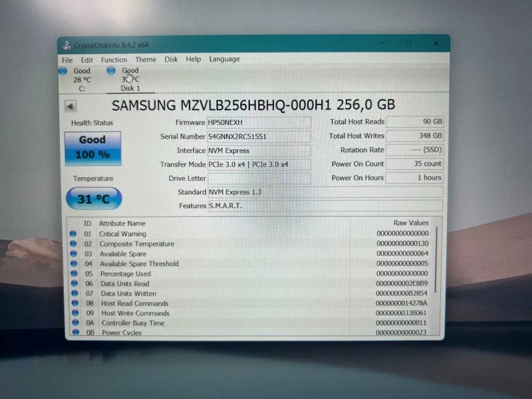
Task: Click the status orb for Host Write Commands
Action: point(75,313)
